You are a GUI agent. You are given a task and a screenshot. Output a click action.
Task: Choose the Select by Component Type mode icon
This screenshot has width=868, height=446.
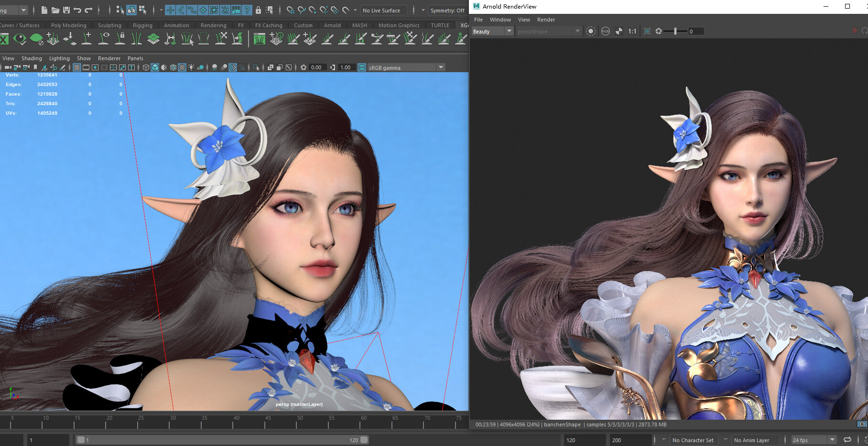(142, 10)
